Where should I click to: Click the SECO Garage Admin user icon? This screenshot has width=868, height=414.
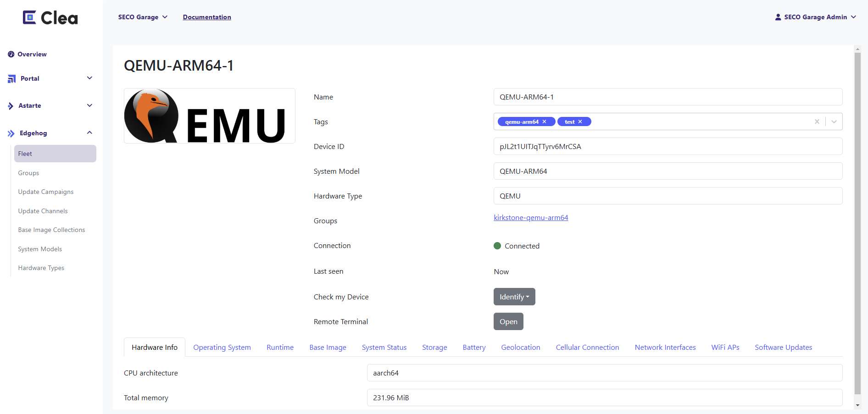point(778,17)
